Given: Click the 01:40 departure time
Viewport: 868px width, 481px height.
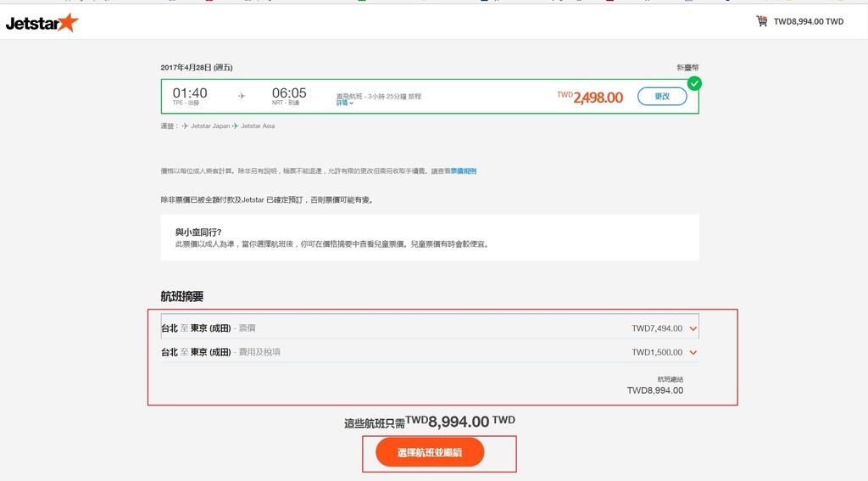Looking at the screenshot, I should coord(190,93).
